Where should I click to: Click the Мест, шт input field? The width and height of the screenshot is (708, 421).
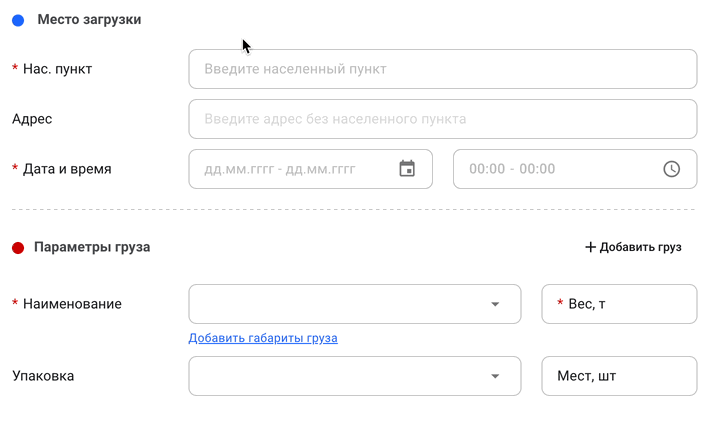(618, 376)
